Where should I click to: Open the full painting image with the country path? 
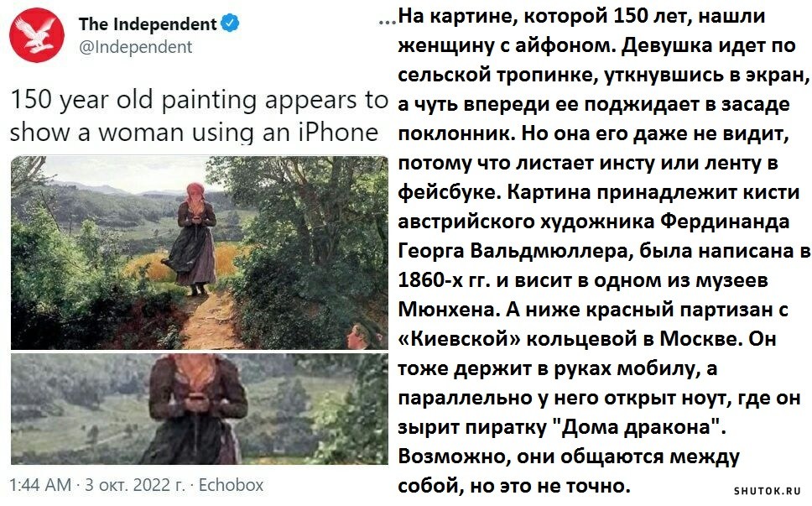click(200, 253)
